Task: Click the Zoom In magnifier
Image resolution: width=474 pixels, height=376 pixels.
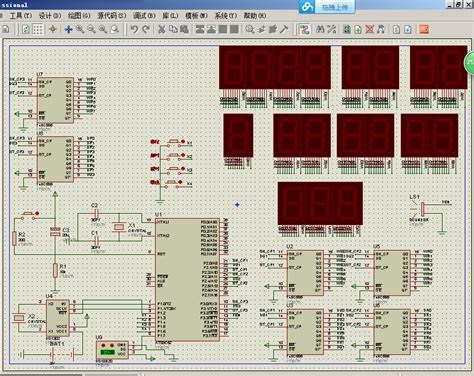Action: [80, 29]
